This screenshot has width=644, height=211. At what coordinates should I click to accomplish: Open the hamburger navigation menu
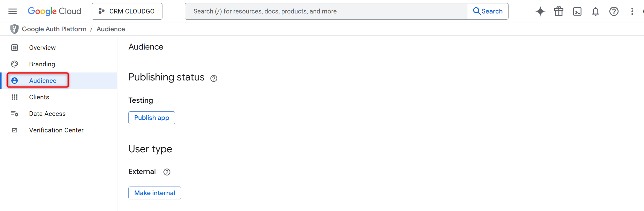13,11
